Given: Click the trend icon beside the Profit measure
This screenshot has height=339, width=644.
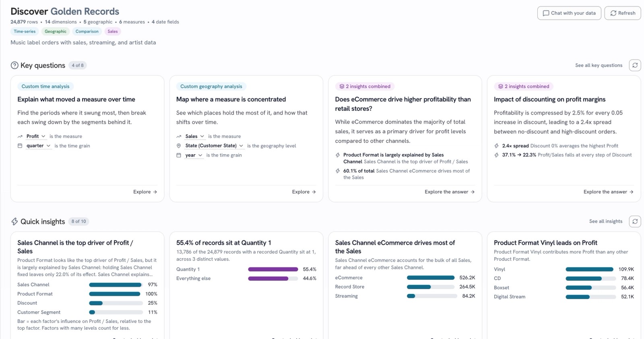Looking at the screenshot, I should [20, 136].
